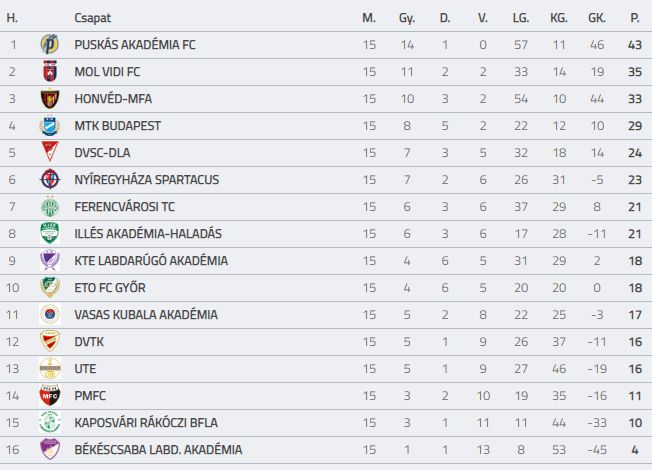
Task: Click the Gy. wins column header
Action: (x=407, y=18)
